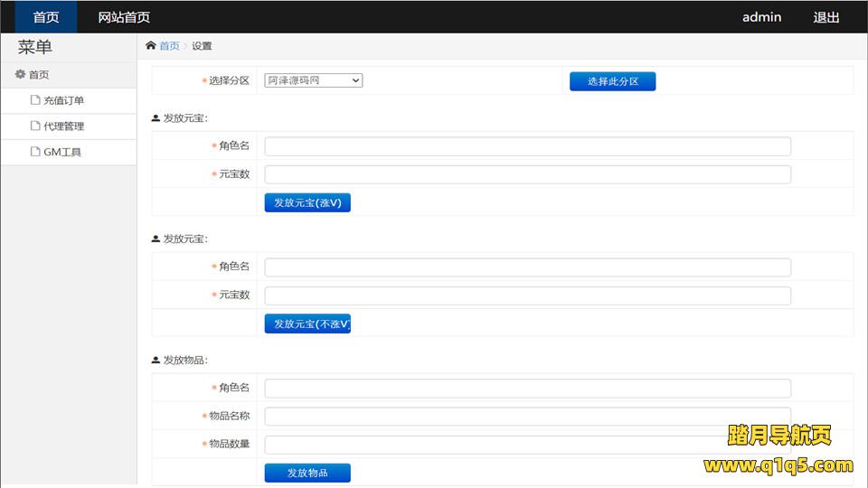Image resolution: width=868 pixels, height=488 pixels.
Task: Click the 发放元宝(不涨V) button
Action: tap(307, 324)
